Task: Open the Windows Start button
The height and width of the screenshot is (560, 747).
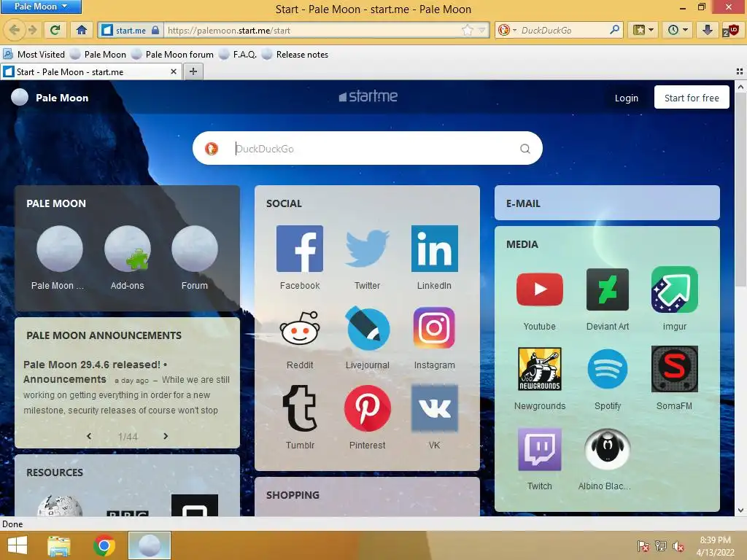Action: pos(18,545)
